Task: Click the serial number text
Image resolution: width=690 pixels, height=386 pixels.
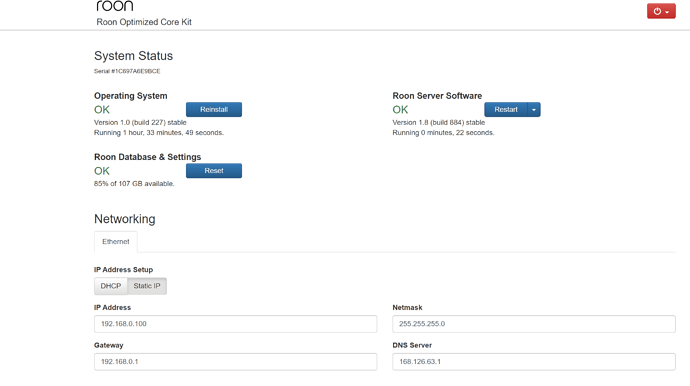Action: [127, 71]
